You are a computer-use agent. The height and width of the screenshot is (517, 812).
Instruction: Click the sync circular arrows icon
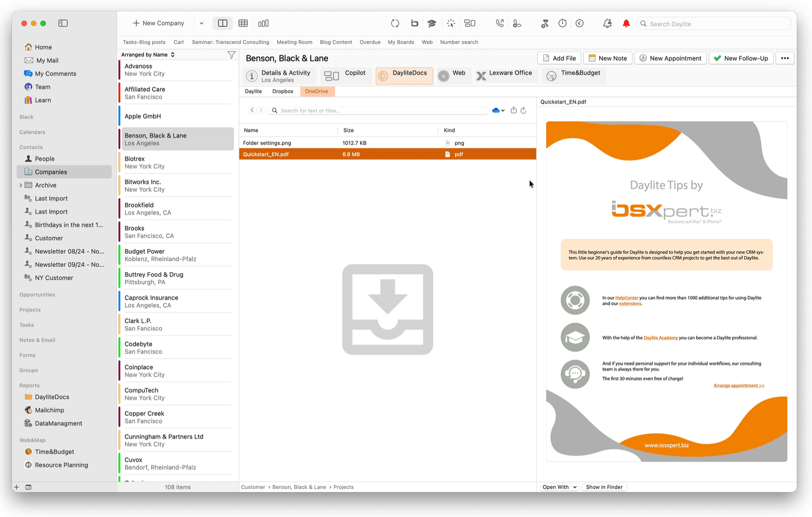coord(395,23)
